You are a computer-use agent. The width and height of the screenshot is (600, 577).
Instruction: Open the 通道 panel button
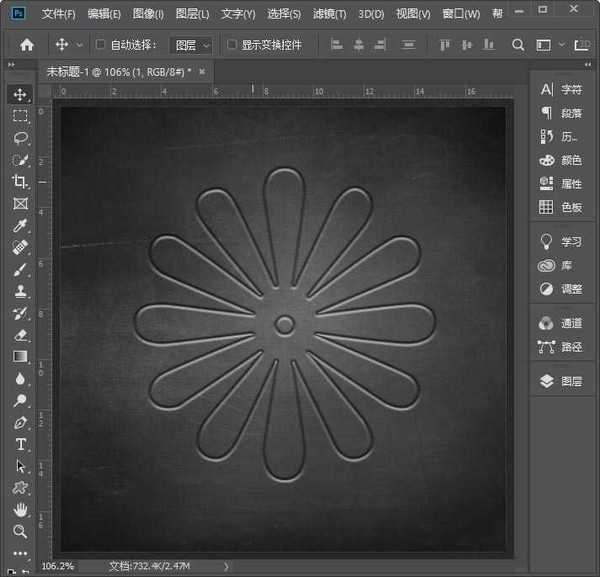(561, 323)
